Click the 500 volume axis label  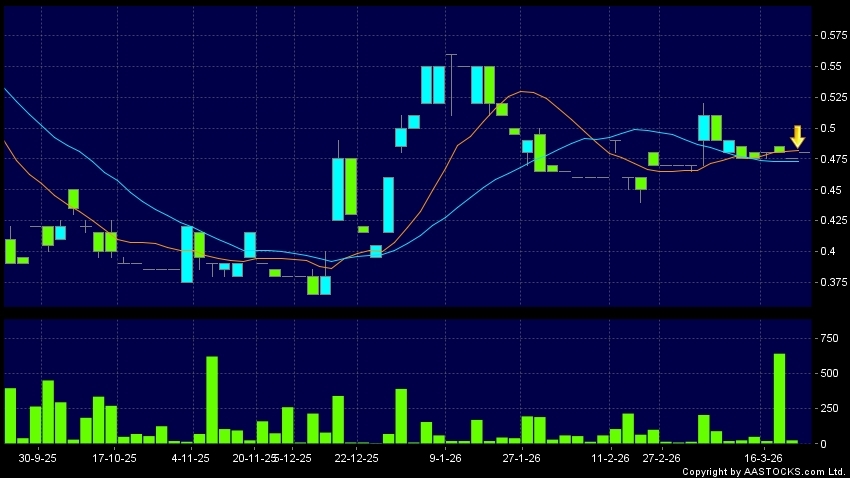coord(828,373)
